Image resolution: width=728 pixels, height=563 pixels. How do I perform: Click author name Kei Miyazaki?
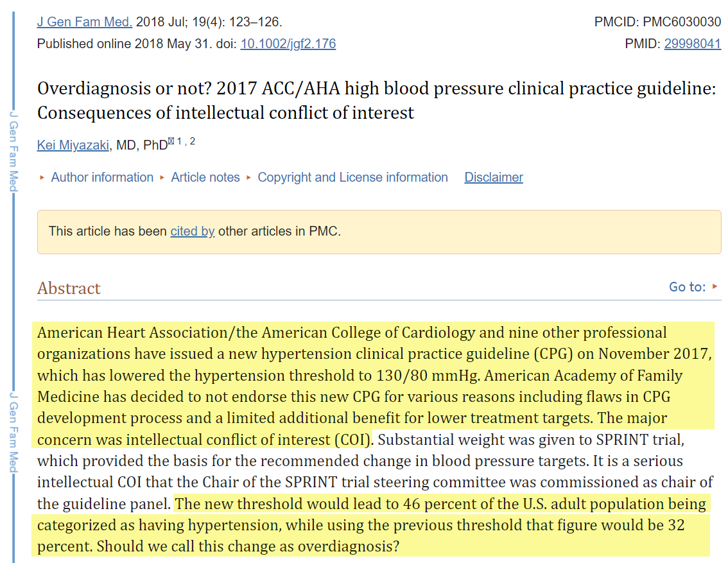point(74,145)
